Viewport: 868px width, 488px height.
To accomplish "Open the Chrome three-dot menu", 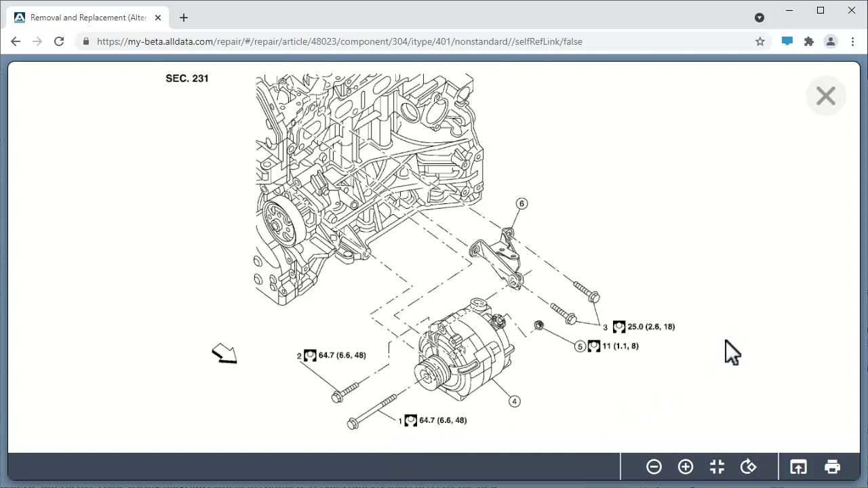I will [852, 41].
